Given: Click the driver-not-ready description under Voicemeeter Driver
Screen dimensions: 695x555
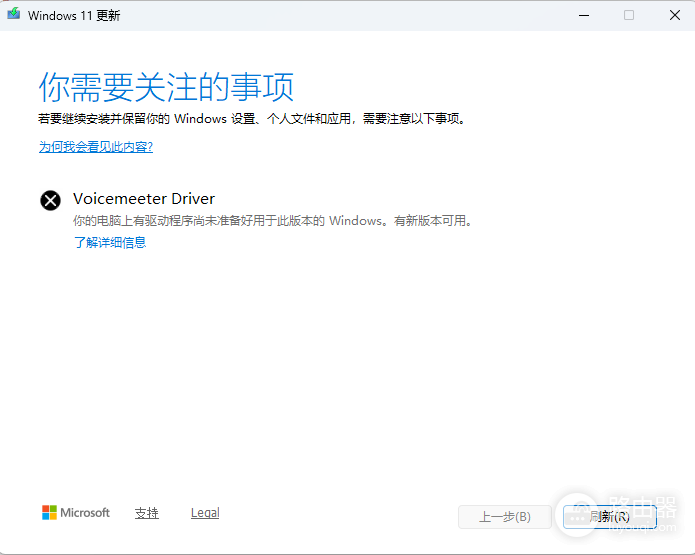Looking at the screenshot, I should (x=272, y=220).
